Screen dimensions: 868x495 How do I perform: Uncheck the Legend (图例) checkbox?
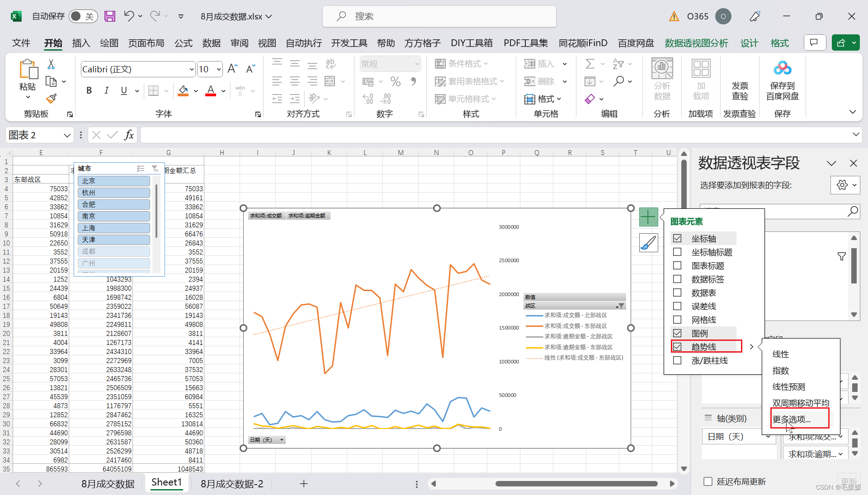point(677,333)
